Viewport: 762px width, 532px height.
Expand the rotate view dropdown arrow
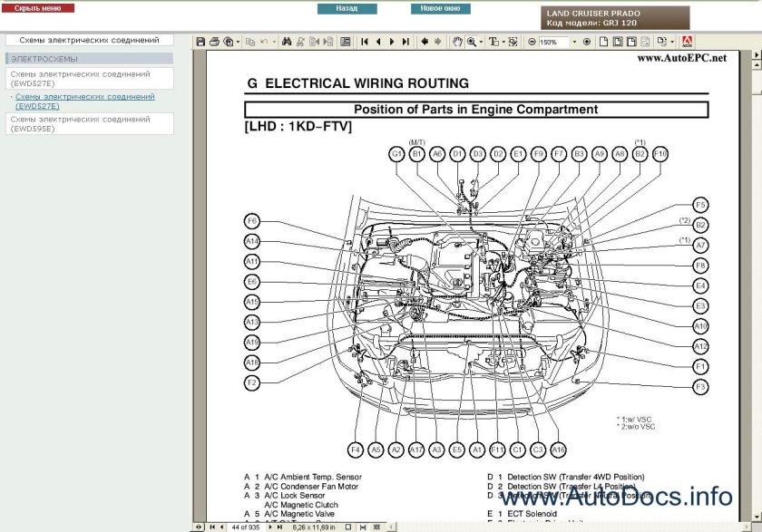[672, 42]
